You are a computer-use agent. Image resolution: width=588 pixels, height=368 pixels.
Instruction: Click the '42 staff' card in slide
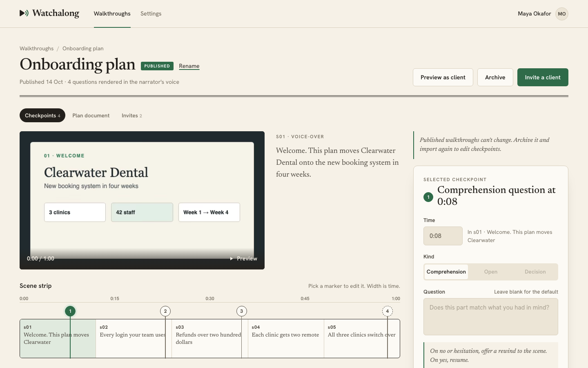[142, 212]
